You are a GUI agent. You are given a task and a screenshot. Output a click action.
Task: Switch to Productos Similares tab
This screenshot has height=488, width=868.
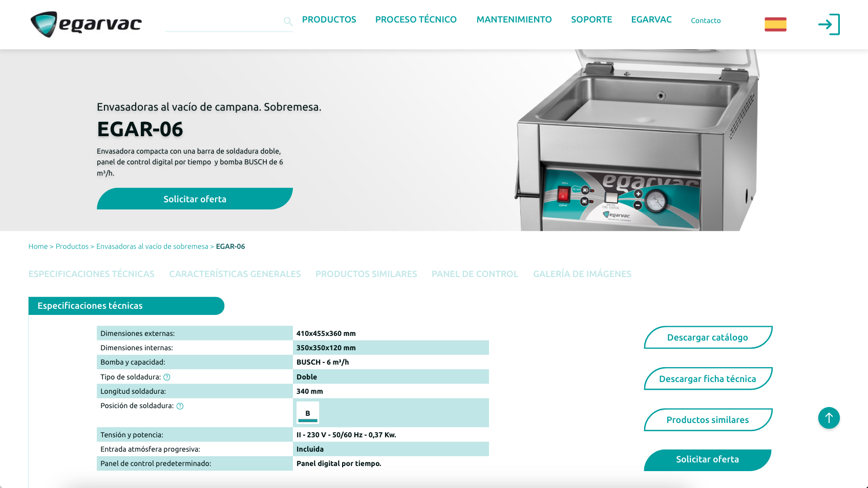click(366, 274)
